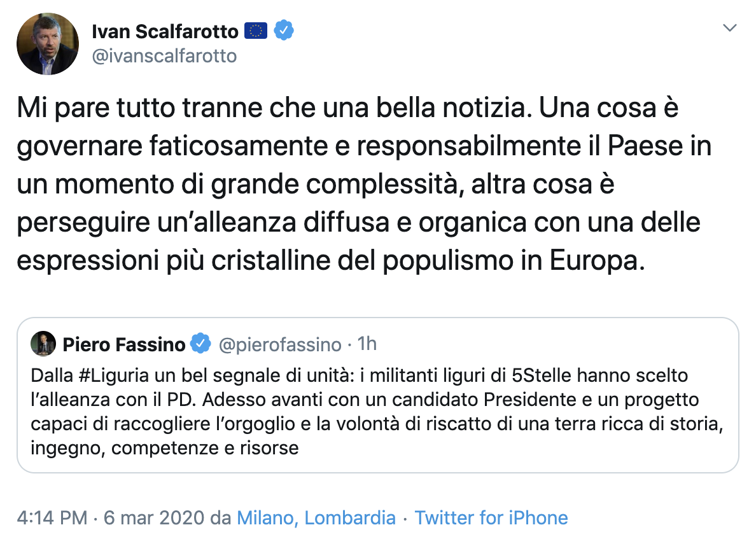Click the quoted tweet's 1h timestamp
The width and height of the screenshot is (756, 546).
(x=367, y=345)
